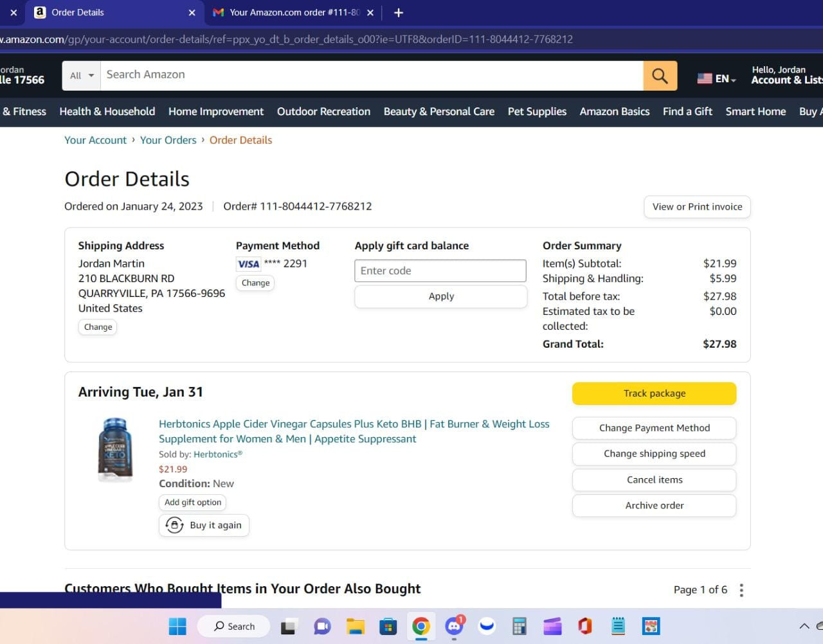Open the Notepad taskbar icon
823x644 pixels.
click(618, 626)
